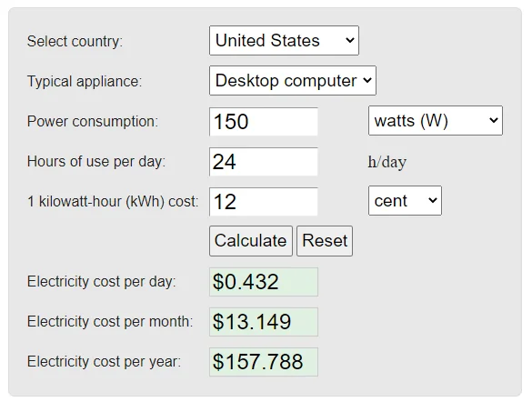Click the chevron arrow on Desktop computer selector
The width and height of the screenshot is (532, 402).
coord(367,80)
